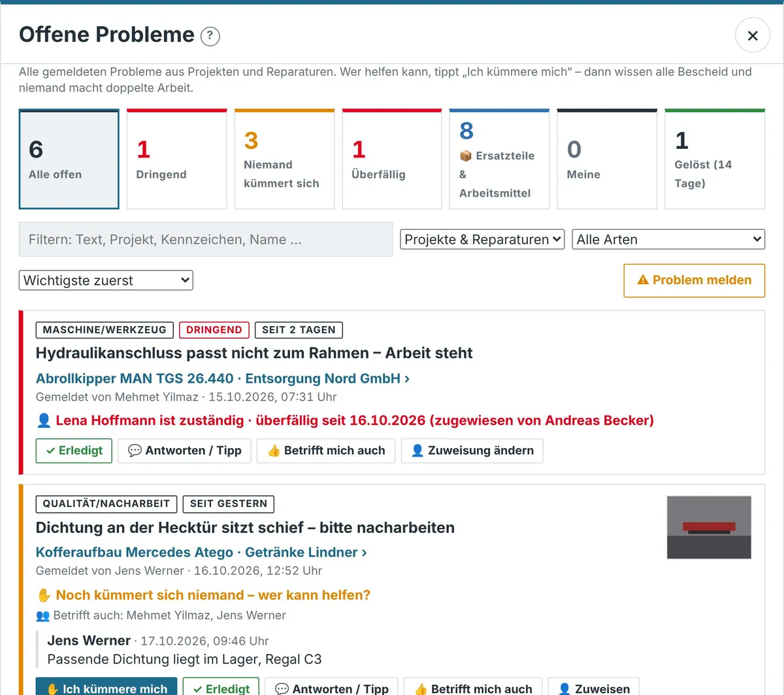Click the help question mark icon

coord(210,35)
